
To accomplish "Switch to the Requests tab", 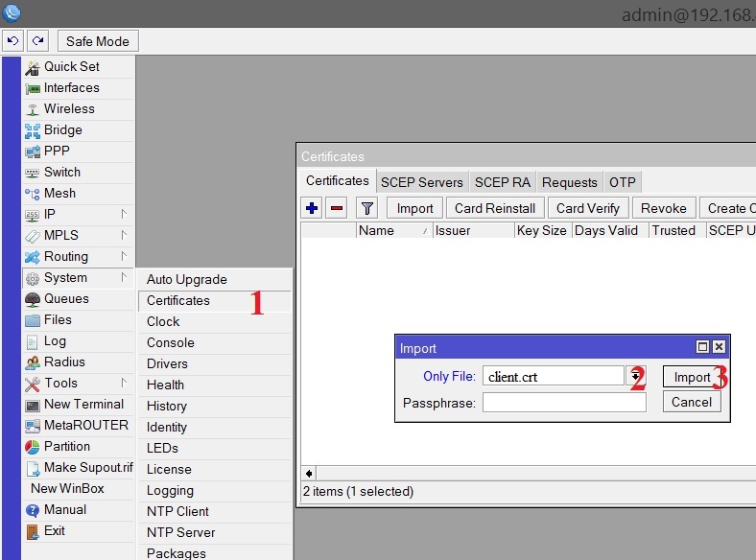I will point(569,182).
